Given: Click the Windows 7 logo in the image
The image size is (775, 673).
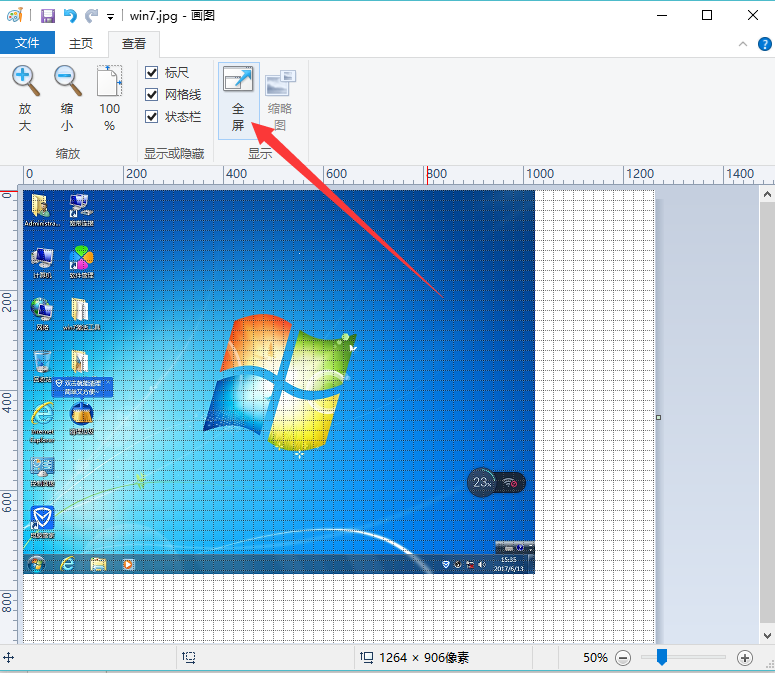Looking at the screenshot, I should [x=280, y=381].
